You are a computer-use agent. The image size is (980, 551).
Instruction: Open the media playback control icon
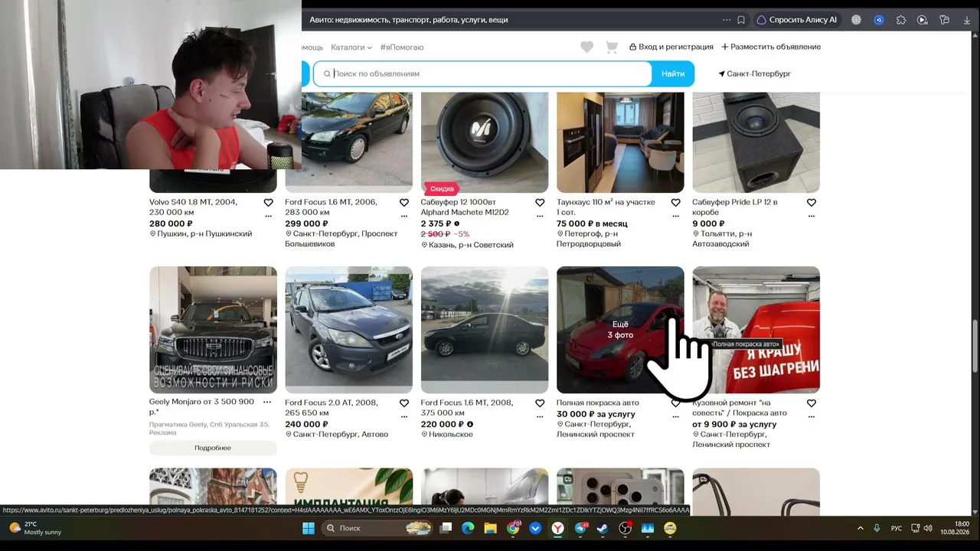pyautogui.click(x=923, y=20)
